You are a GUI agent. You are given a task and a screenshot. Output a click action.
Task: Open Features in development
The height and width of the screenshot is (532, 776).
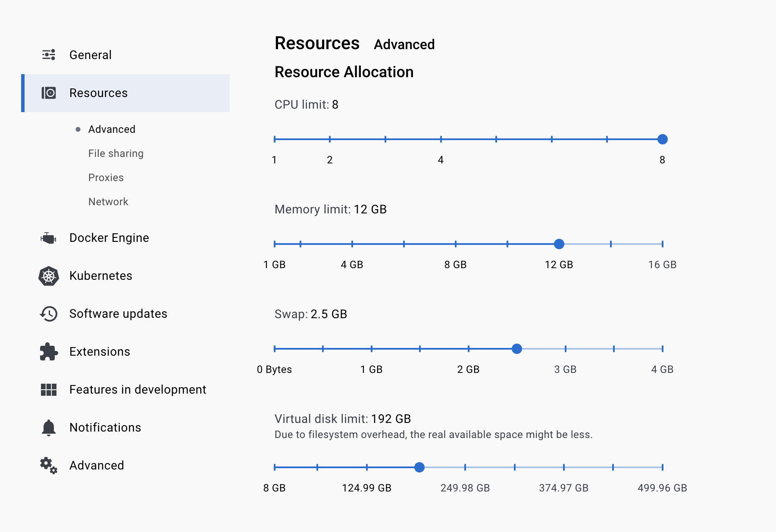coord(125,390)
